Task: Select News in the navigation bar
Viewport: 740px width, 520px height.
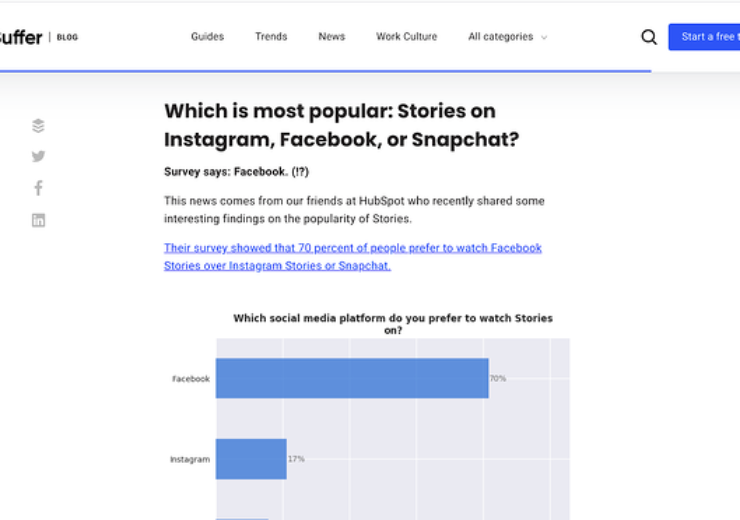Action: [331, 37]
